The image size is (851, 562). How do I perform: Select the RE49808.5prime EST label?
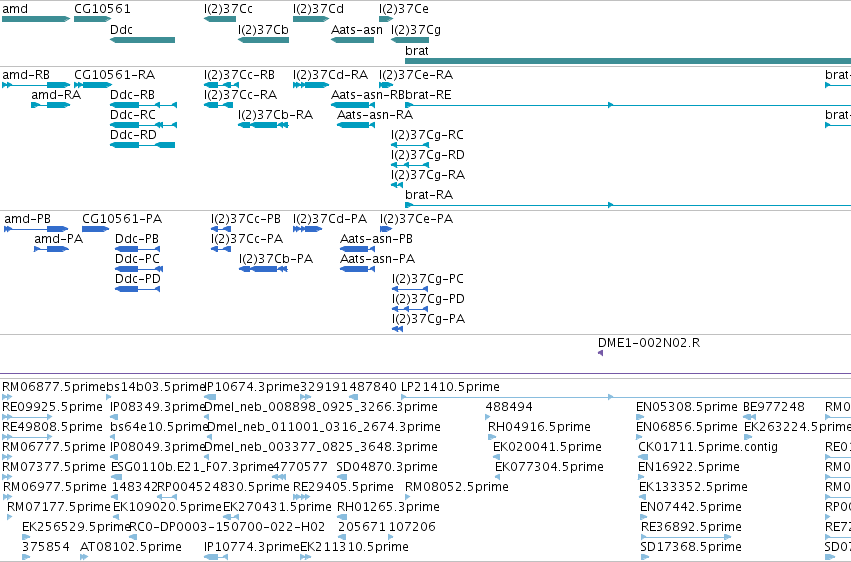[x=52, y=427]
